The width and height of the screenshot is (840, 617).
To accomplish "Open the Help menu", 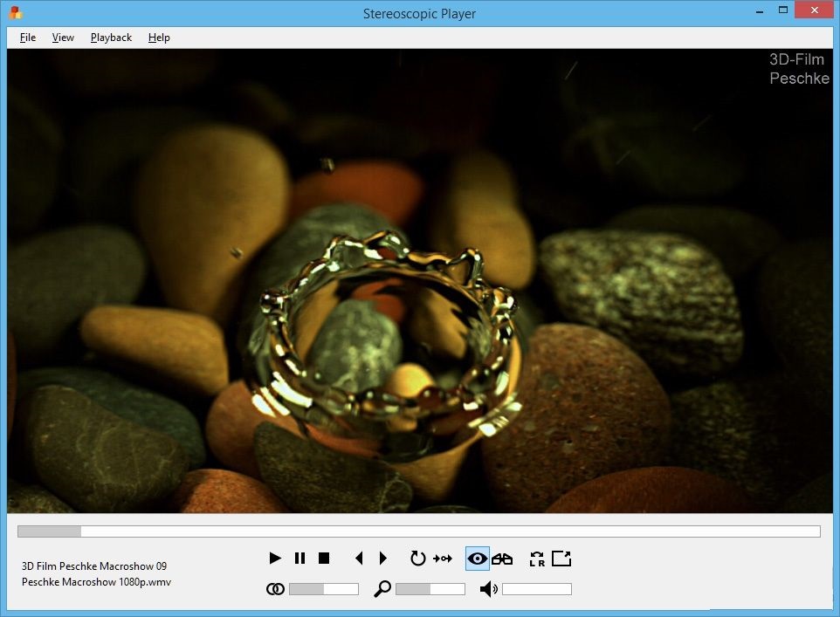I will tap(159, 38).
